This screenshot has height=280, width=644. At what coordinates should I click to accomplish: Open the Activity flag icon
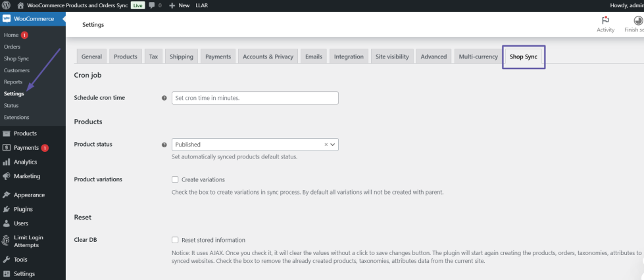tap(605, 21)
